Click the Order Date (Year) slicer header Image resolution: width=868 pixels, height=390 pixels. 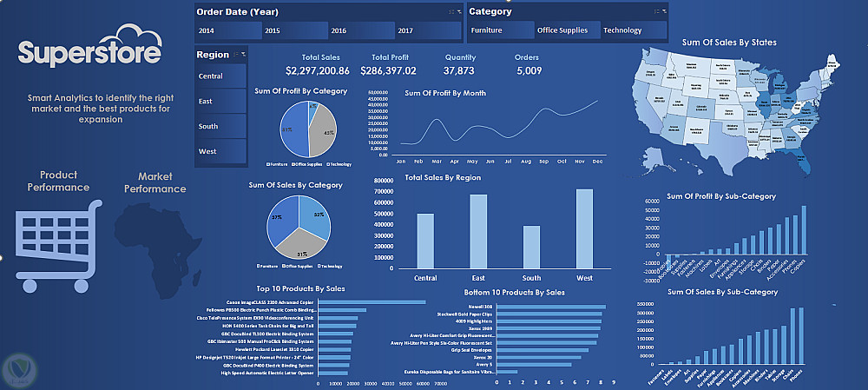tap(238, 11)
